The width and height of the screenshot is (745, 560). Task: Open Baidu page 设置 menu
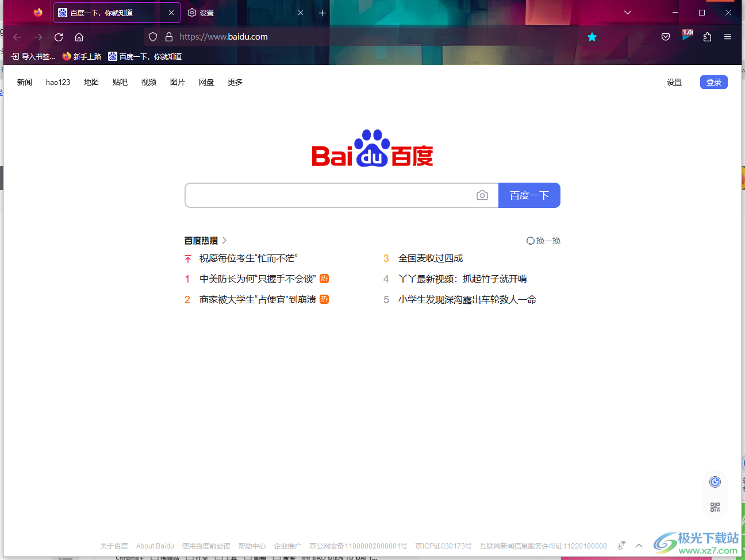(x=674, y=82)
